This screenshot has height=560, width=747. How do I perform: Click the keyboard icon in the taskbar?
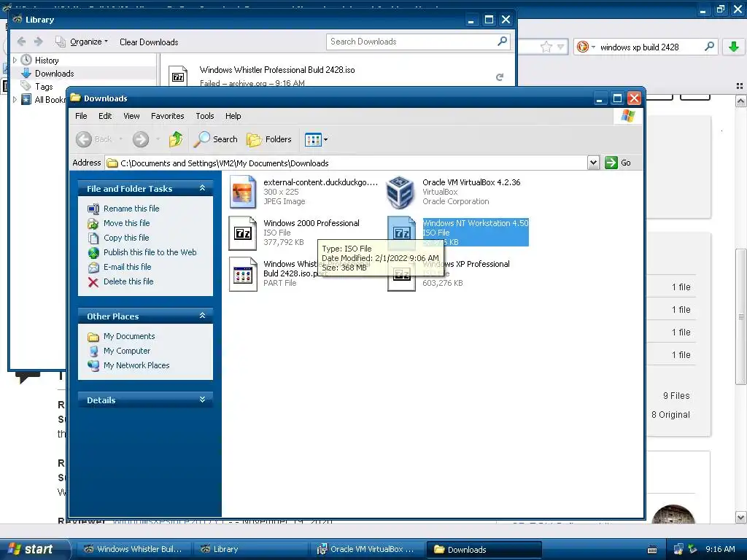tap(652, 550)
